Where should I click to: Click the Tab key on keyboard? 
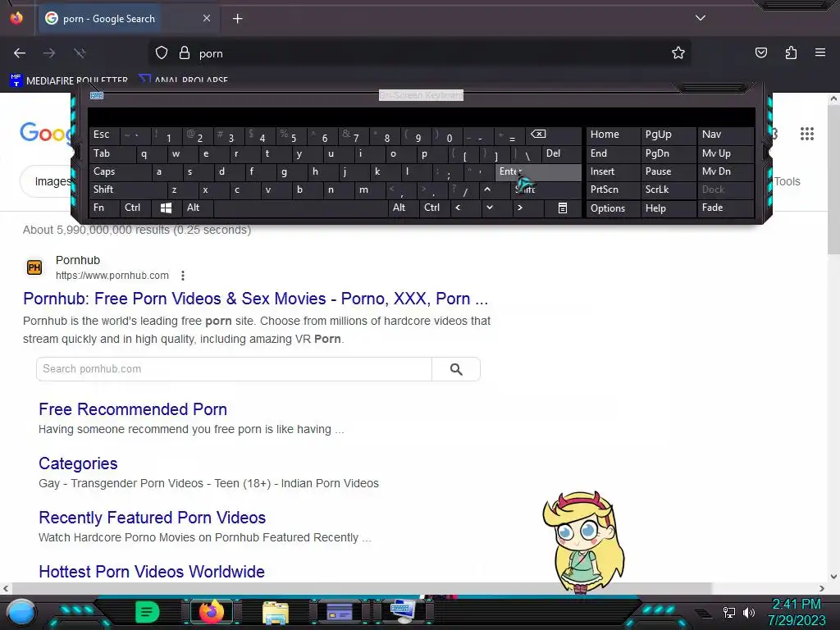point(112,153)
